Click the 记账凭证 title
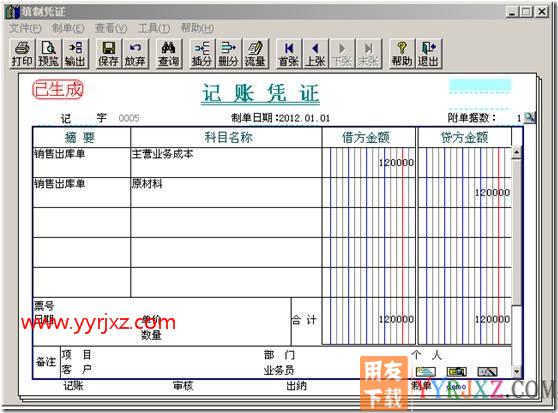Screen dimensions: 558x413 pos(260,94)
